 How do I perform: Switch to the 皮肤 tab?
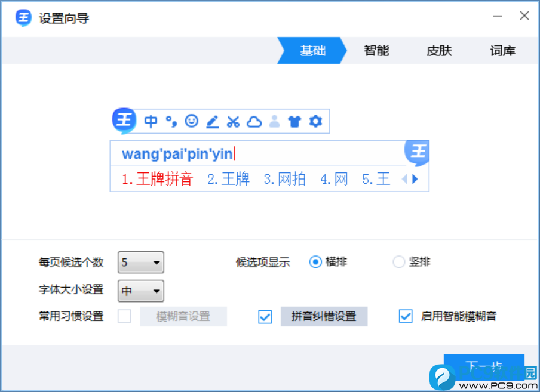point(439,51)
